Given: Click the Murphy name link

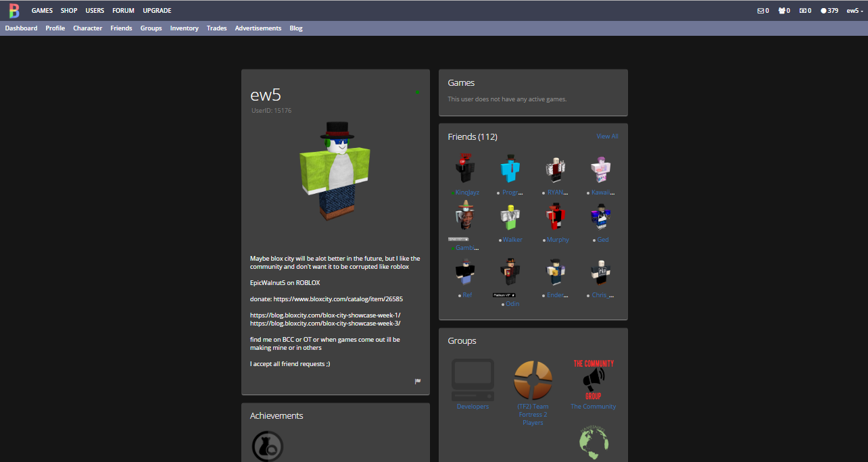Looking at the screenshot, I should tap(558, 240).
